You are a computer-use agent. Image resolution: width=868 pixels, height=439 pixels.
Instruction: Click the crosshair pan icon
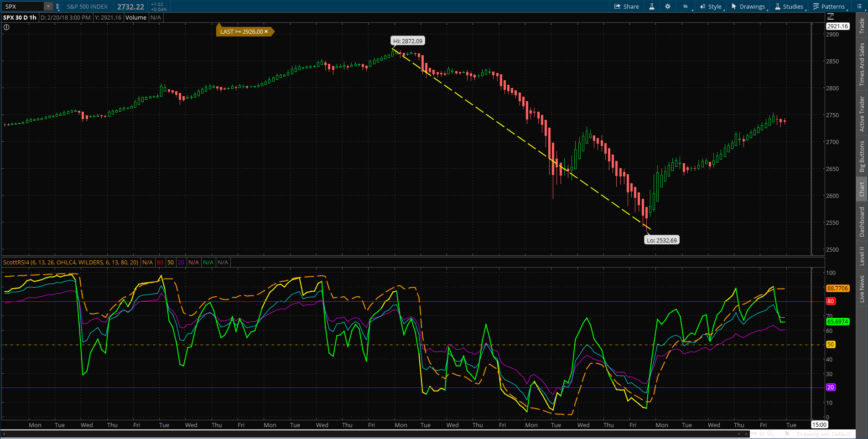coord(762,434)
